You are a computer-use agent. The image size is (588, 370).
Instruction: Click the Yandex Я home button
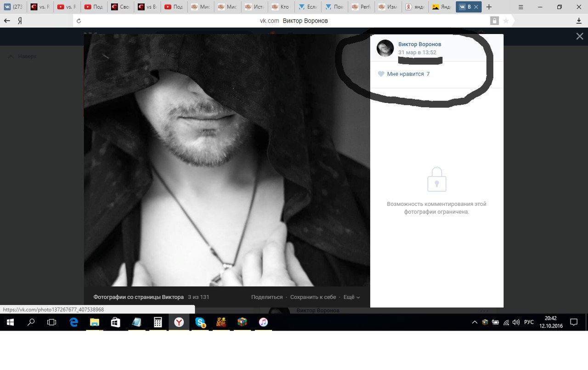pyautogui.click(x=20, y=21)
